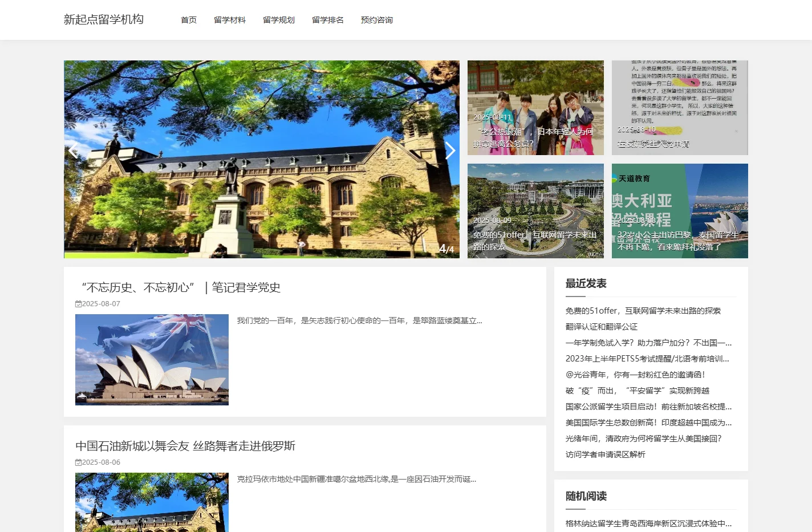Image resolution: width=812 pixels, height=532 pixels.
Task: Open the 预约咨询 menu item
Action: pyautogui.click(x=377, y=20)
